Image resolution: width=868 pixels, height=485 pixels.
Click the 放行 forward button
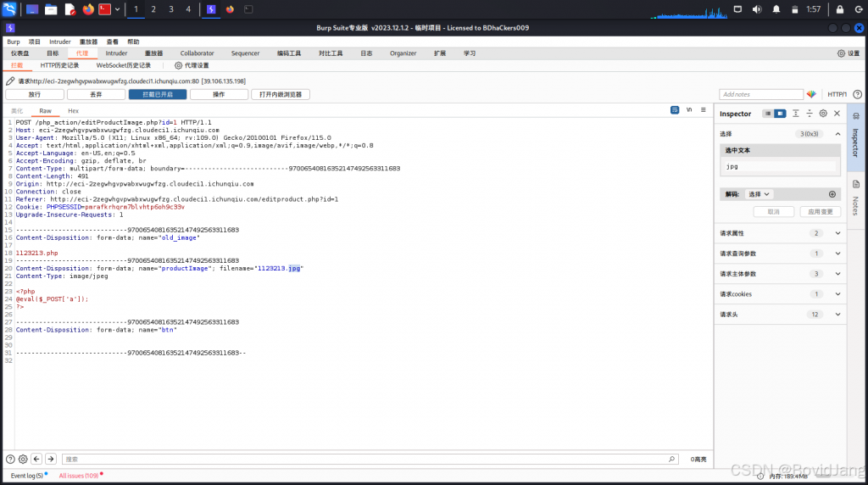click(x=35, y=95)
